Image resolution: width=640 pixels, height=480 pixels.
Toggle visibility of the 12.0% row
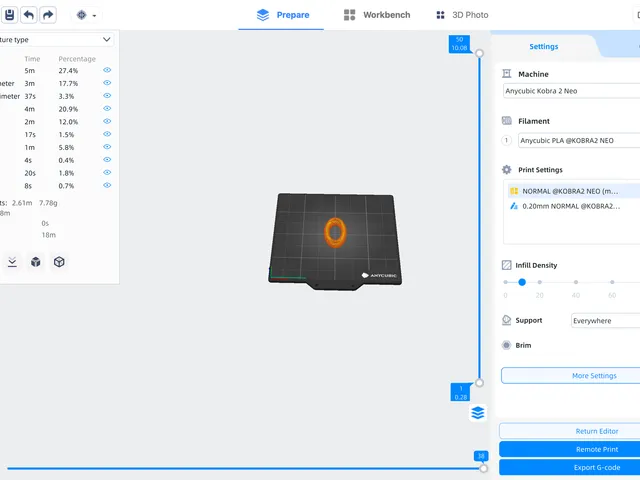click(x=107, y=121)
